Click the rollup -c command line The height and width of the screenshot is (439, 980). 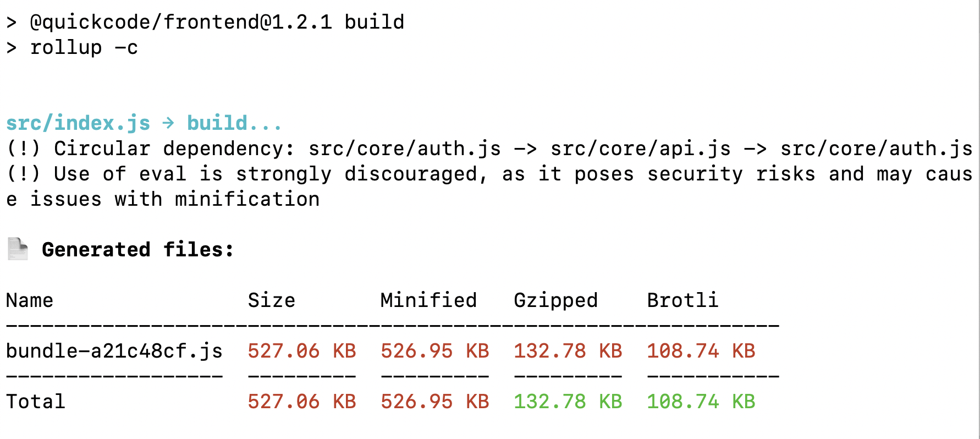72,47
